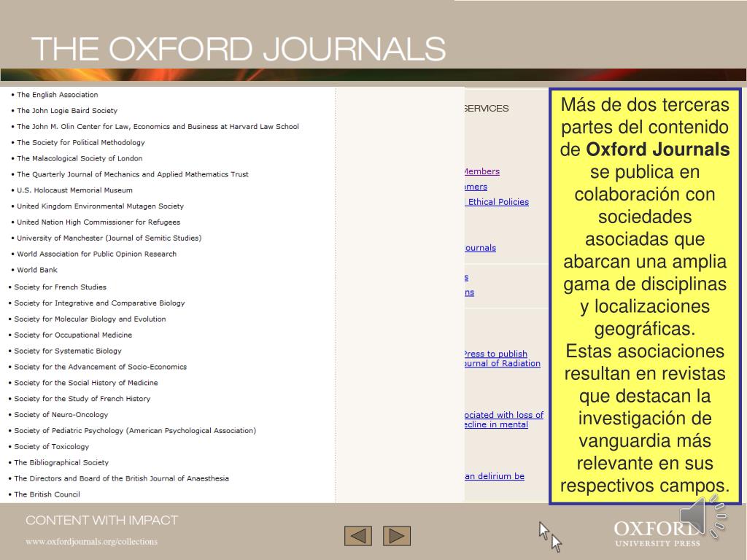747x560 pixels.
Task: Select U.S. Holocaust Memorial Museum
Action: coord(75,190)
